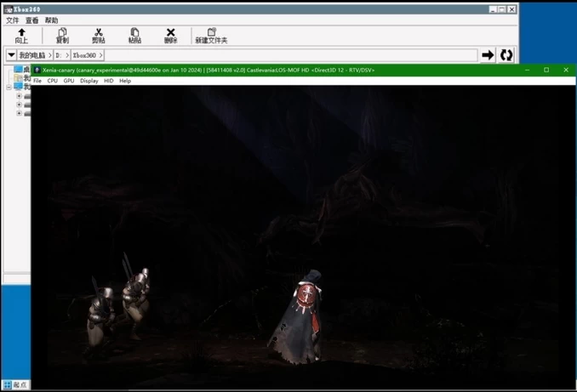Open Xenia Display menu
Image resolution: width=577 pixels, height=392 pixels.
click(x=89, y=81)
